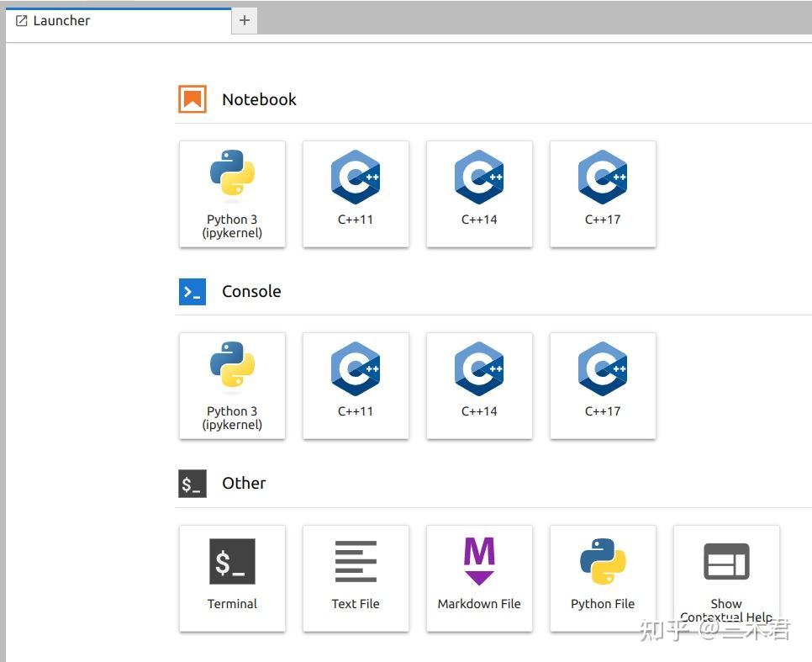Image resolution: width=812 pixels, height=662 pixels.
Task: Click the blue Console section icon
Action: point(192,291)
